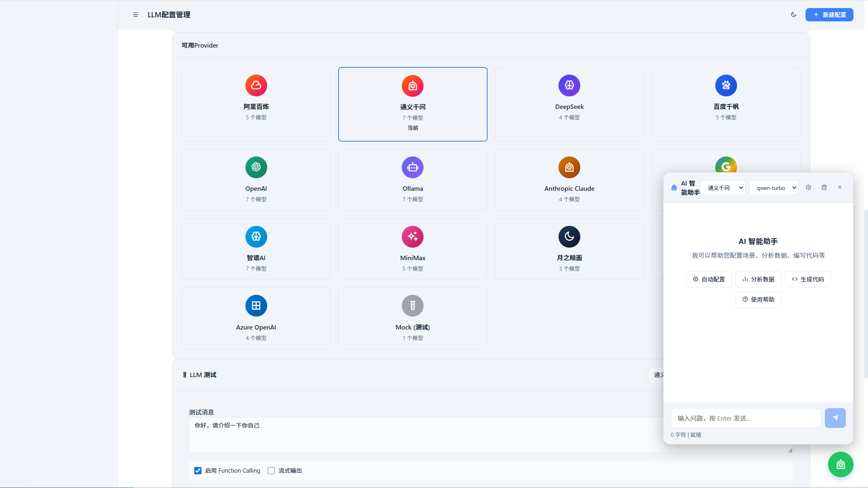The height and width of the screenshot is (488, 868).
Task: Focus the assistant question input field
Action: 746,418
